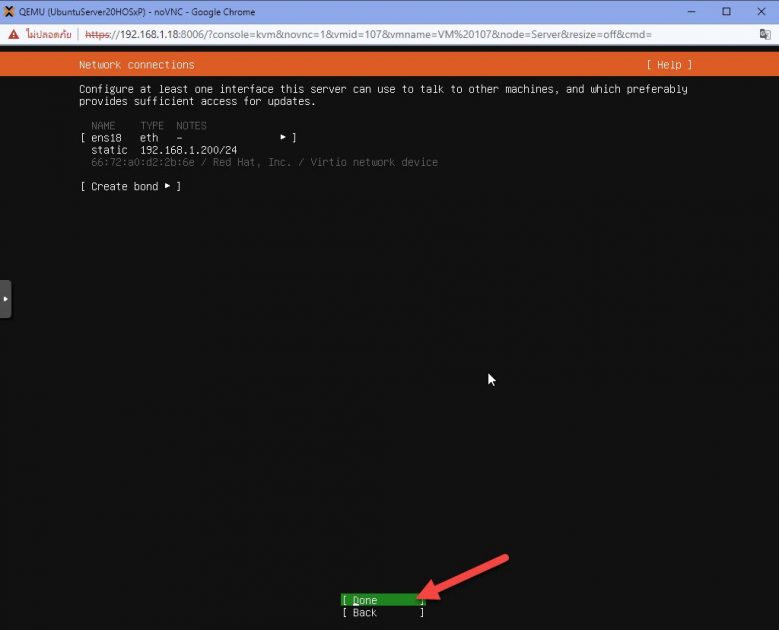The image size is (779, 630).
Task: Click the translate page icon in address bar
Action: 765,34
